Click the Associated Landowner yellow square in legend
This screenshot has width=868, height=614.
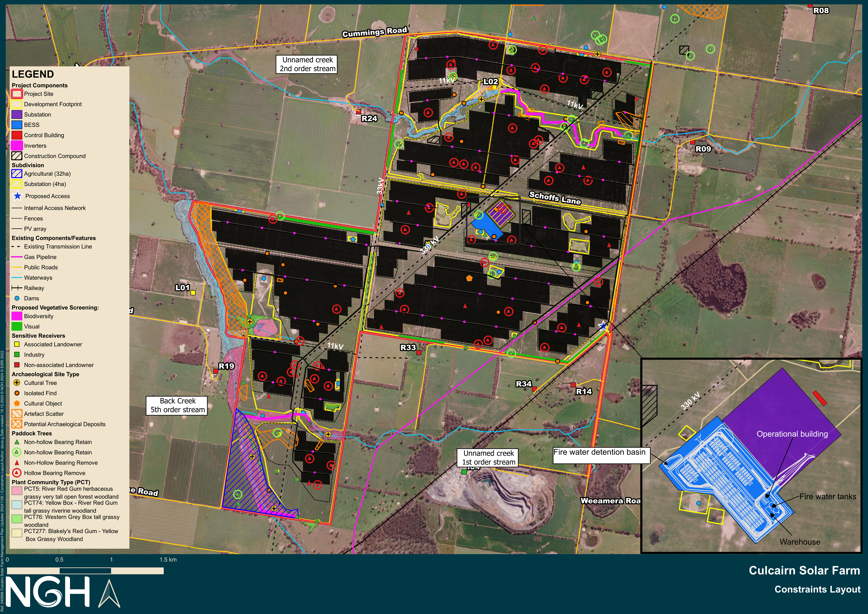(17, 344)
